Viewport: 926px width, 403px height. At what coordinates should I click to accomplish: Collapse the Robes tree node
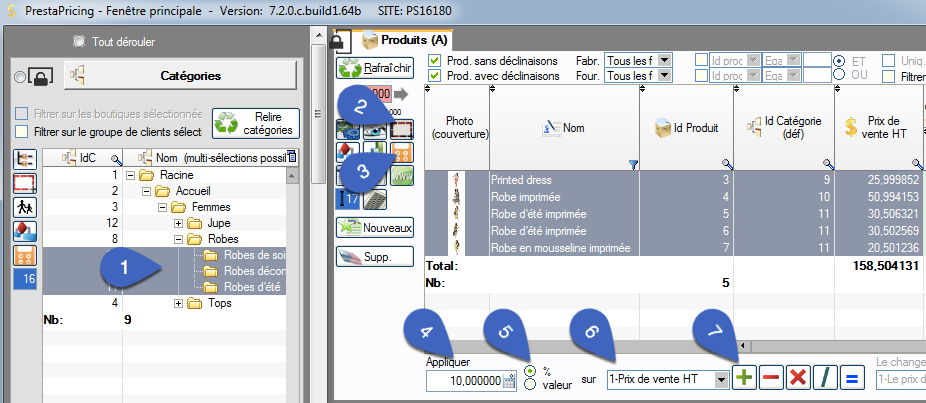pos(178,239)
